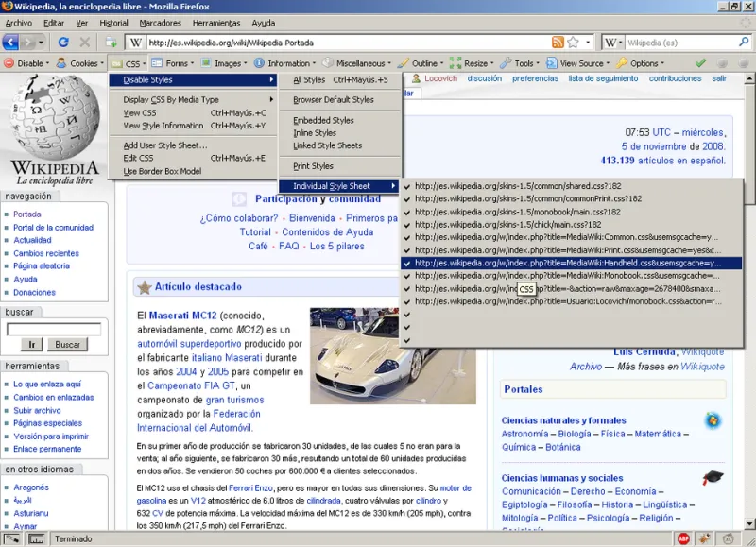Open the Maserati MC12 article link
Image resolution: width=756 pixels, height=547 pixels.
point(182,316)
